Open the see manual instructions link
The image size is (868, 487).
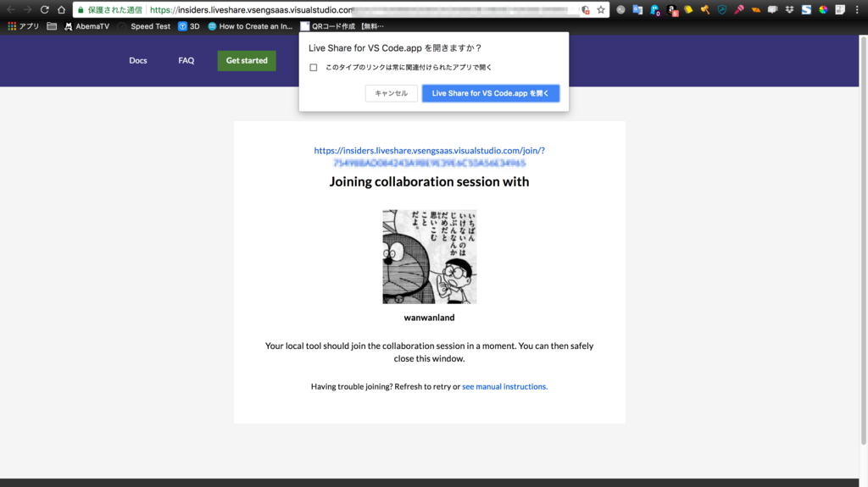(x=505, y=386)
